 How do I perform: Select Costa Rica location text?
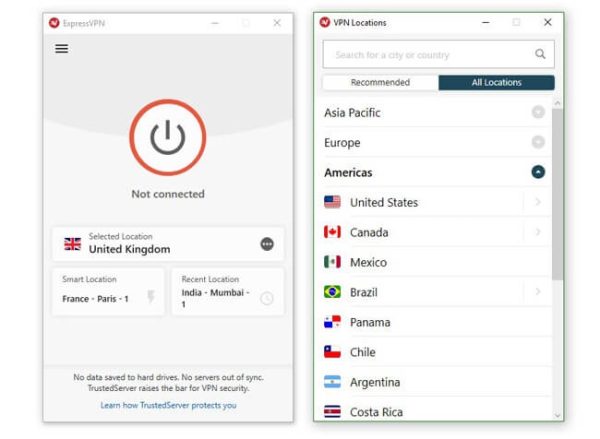pyautogui.click(x=376, y=412)
